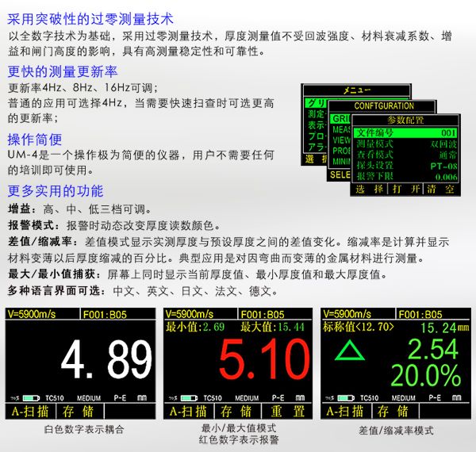Click the TC510 probe indicator on red-reading screen

coord(213,397)
